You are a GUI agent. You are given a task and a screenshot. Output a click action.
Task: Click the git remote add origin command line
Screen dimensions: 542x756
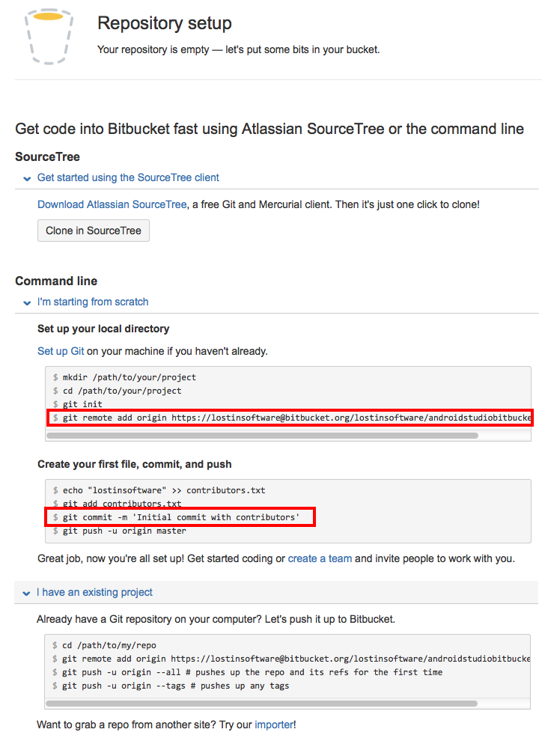[292, 418]
